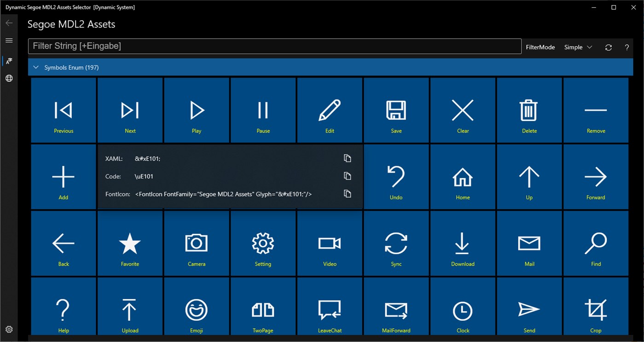Copy the XAML glyph code
The image size is (644, 342).
coord(348,158)
